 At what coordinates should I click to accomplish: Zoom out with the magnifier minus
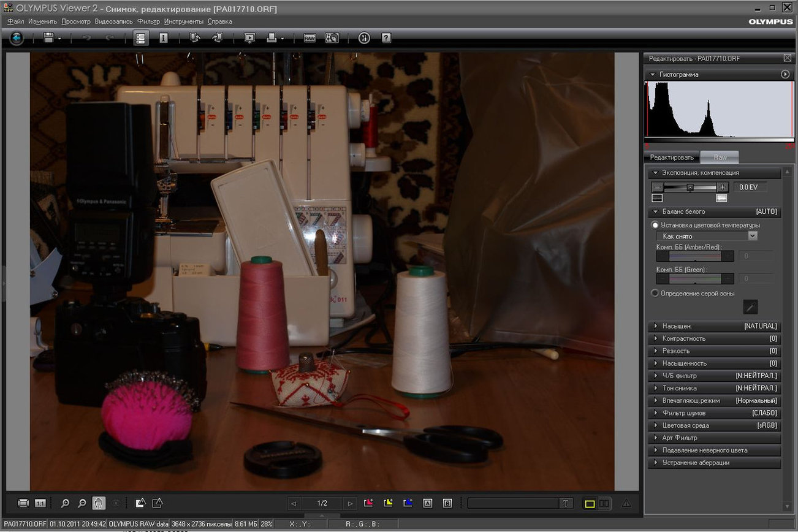(x=82, y=503)
